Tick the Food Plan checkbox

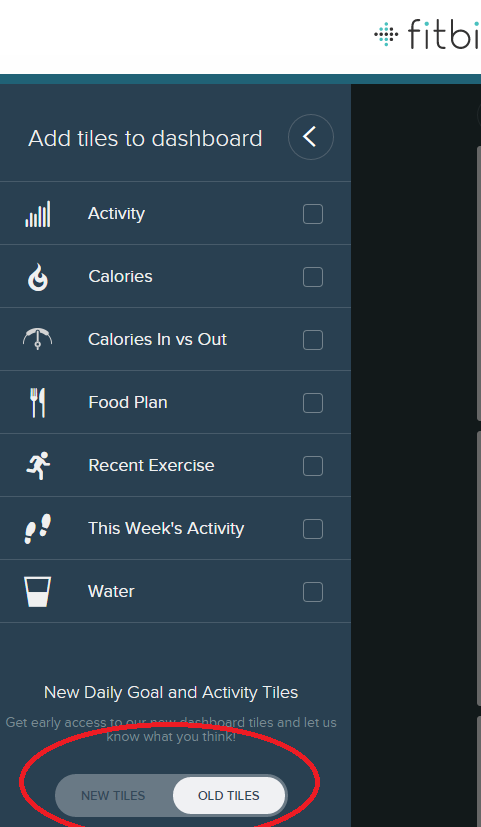(313, 403)
